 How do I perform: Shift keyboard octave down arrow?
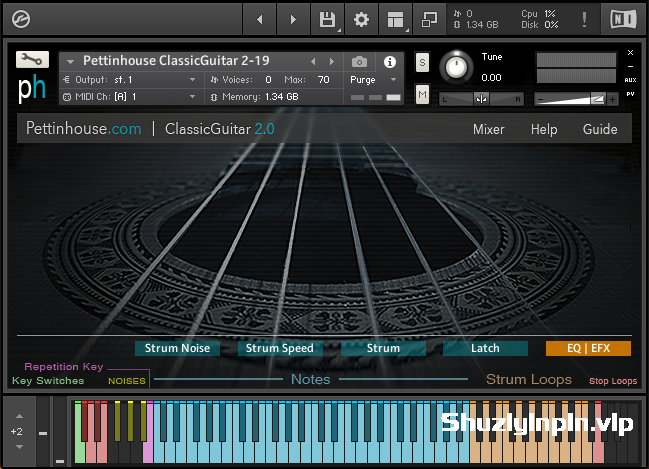(19, 447)
